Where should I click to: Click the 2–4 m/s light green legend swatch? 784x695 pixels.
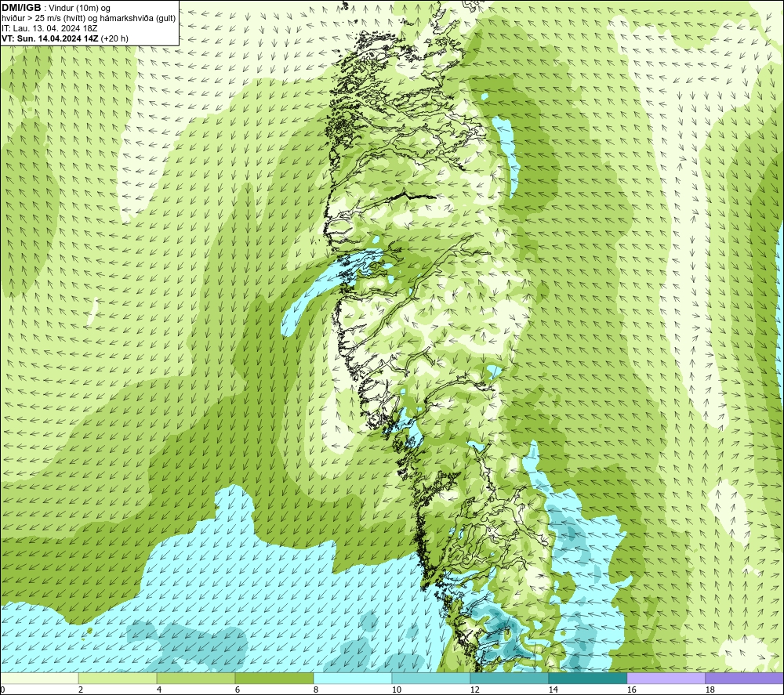click(x=118, y=678)
